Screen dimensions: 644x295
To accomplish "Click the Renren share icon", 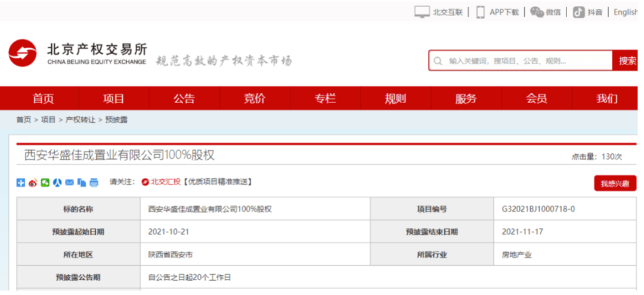I will (x=57, y=182).
